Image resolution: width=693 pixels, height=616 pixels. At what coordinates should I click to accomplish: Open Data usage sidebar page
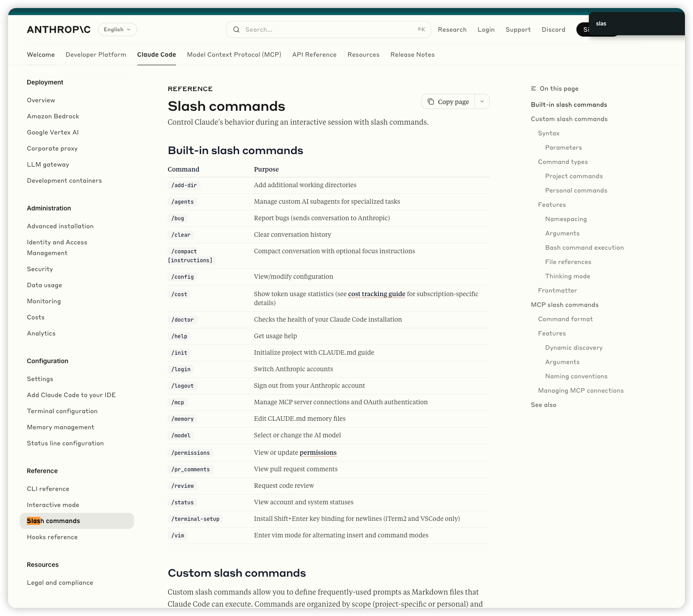(x=44, y=285)
